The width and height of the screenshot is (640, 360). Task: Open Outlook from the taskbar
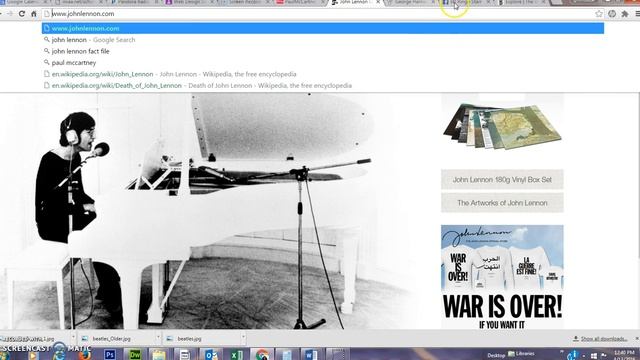[x=211, y=354]
